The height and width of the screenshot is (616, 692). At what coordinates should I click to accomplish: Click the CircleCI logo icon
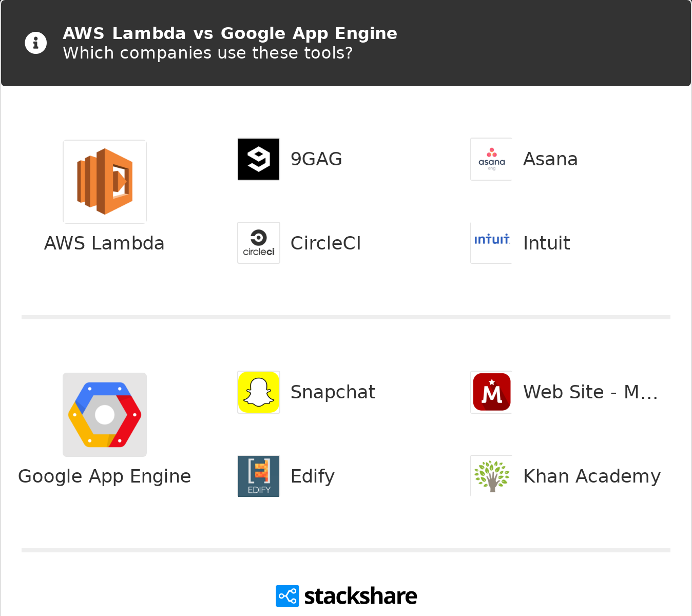coord(259,243)
